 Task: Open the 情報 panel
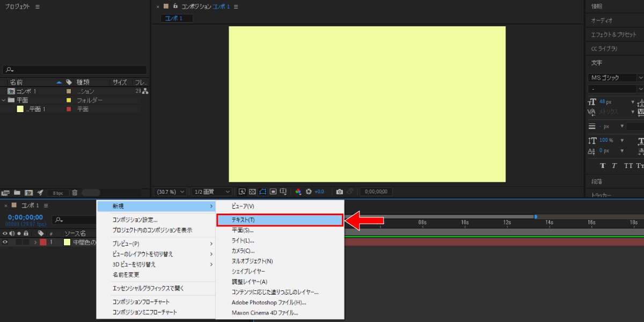click(597, 6)
